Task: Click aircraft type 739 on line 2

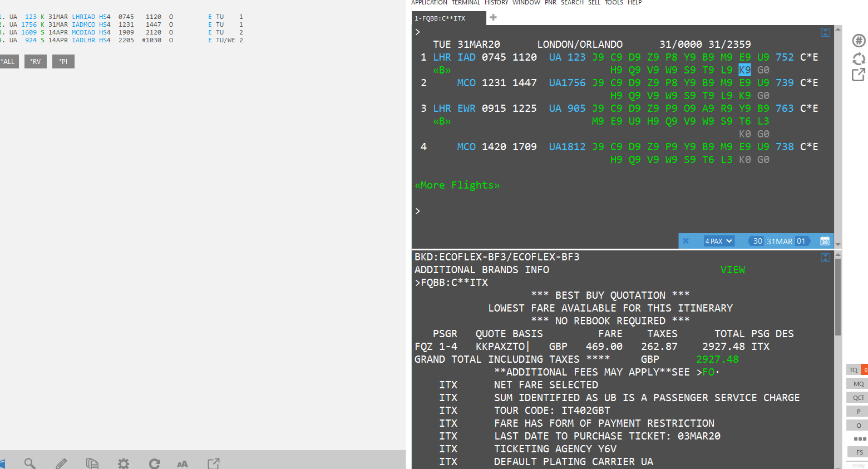Action: (785, 83)
